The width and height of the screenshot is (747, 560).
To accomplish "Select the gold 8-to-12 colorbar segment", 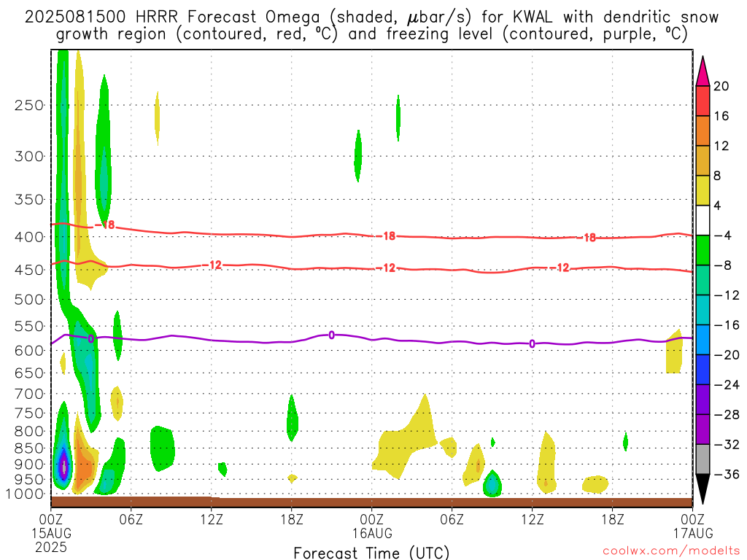I will point(703,161).
